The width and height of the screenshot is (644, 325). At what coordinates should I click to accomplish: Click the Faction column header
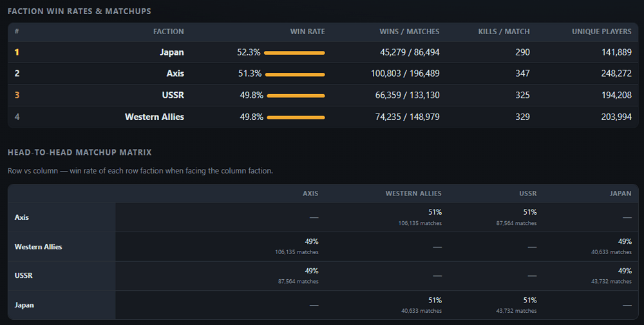[x=168, y=32]
